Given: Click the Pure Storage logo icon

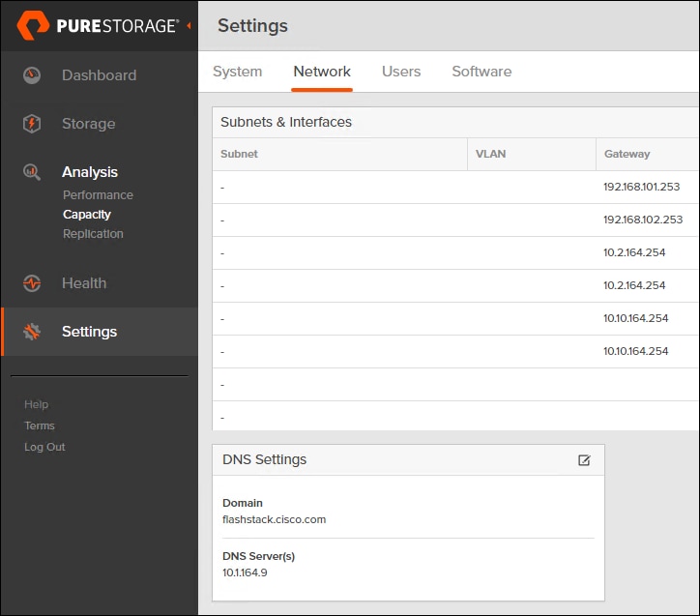Looking at the screenshot, I should 33,26.
